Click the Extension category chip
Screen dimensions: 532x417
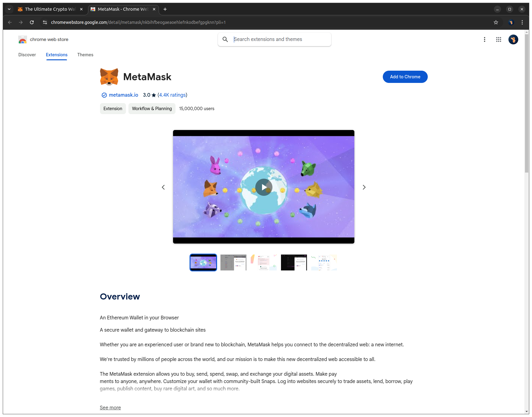tap(113, 109)
